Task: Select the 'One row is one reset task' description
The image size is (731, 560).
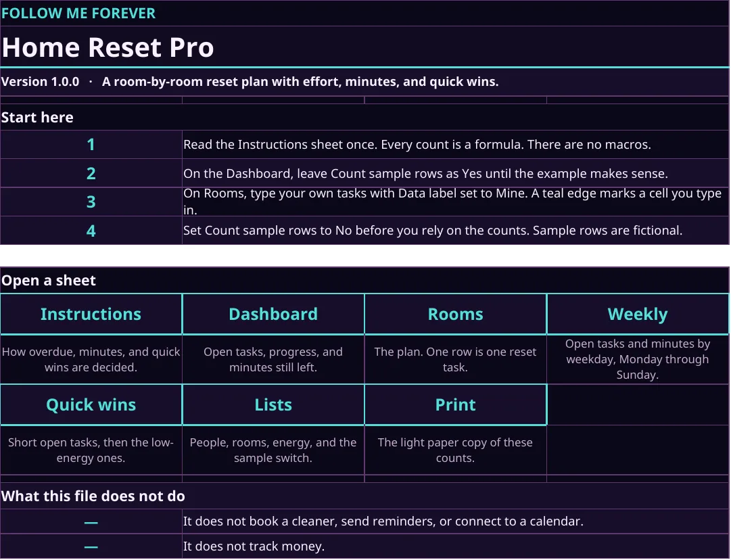Action: point(456,360)
